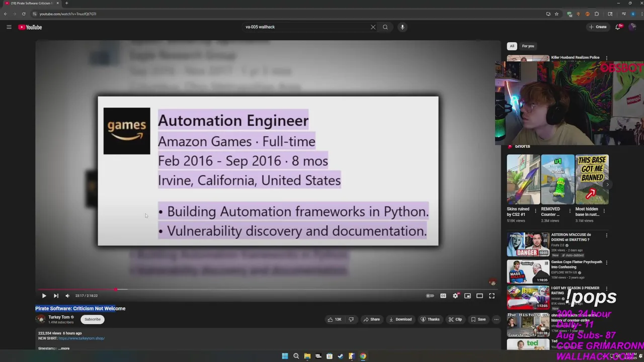
Task: Open Season 3 Premier Rating video thumbnail
Action: click(x=528, y=297)
